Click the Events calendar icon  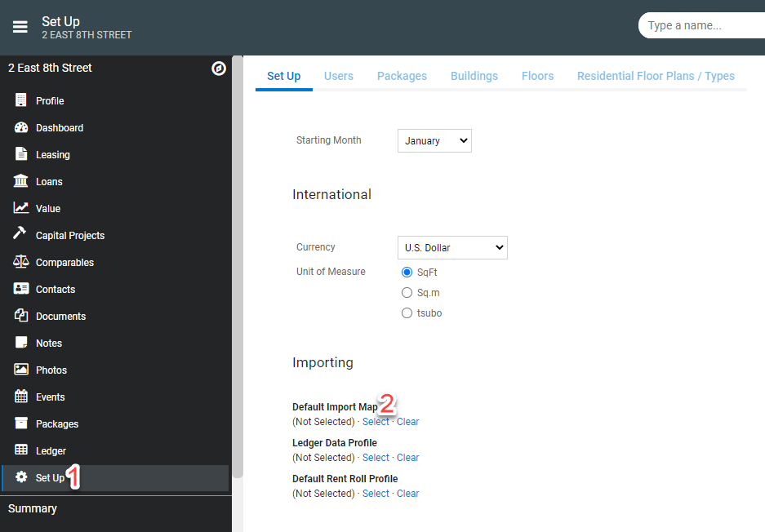21,396
